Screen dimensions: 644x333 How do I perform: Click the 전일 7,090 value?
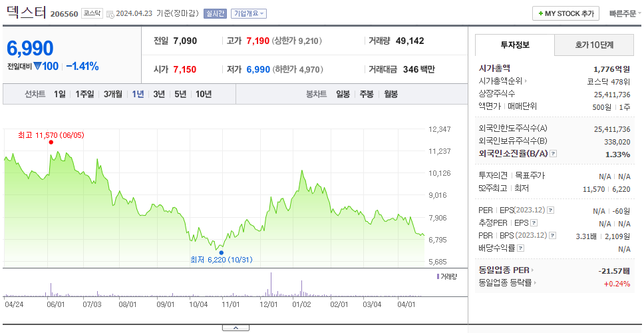pos(185,41)
